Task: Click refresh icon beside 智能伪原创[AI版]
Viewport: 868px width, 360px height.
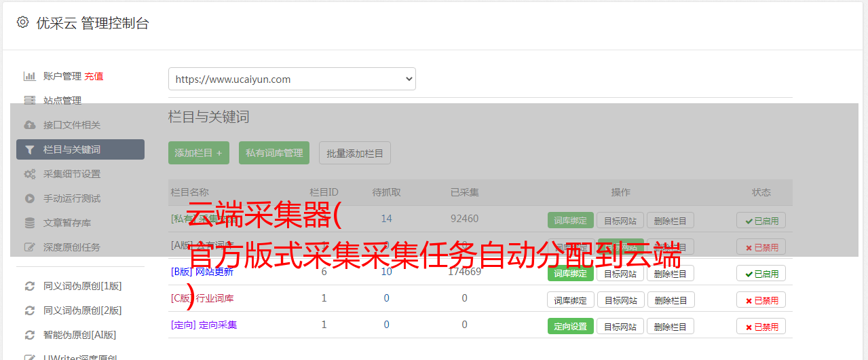Action: (29, 335)
